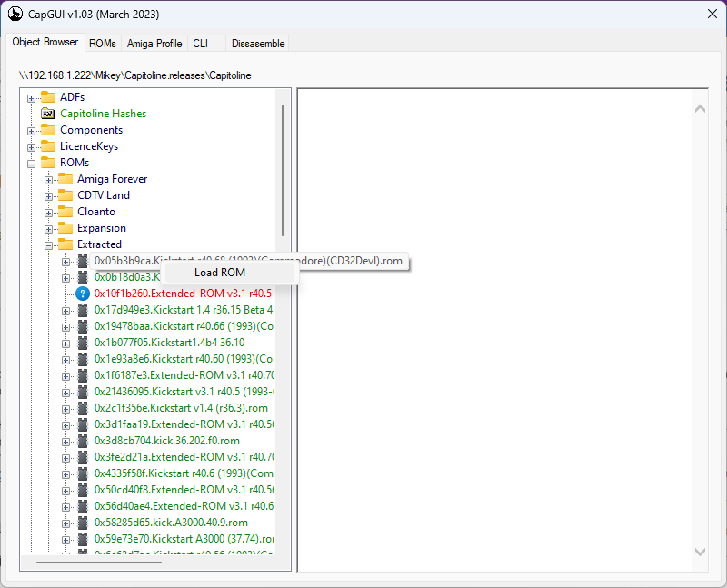The width and height of the screenshot is (727, 588).
Task: Click the Cloanto folder icon
Action: 65,212
